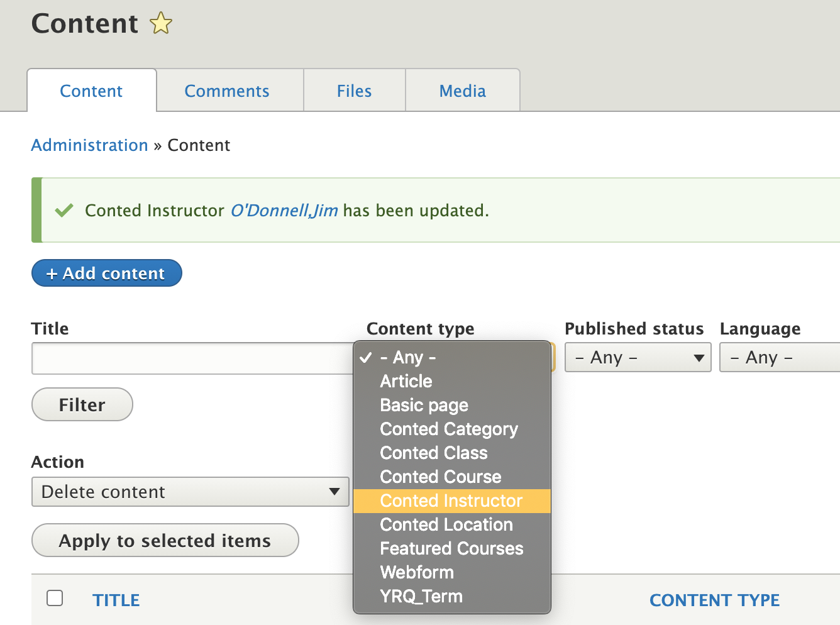Click the O'Donnell,Jim instructor link
Image resolution: width=840 pixels, height=625 pixels.
(284, 210)
